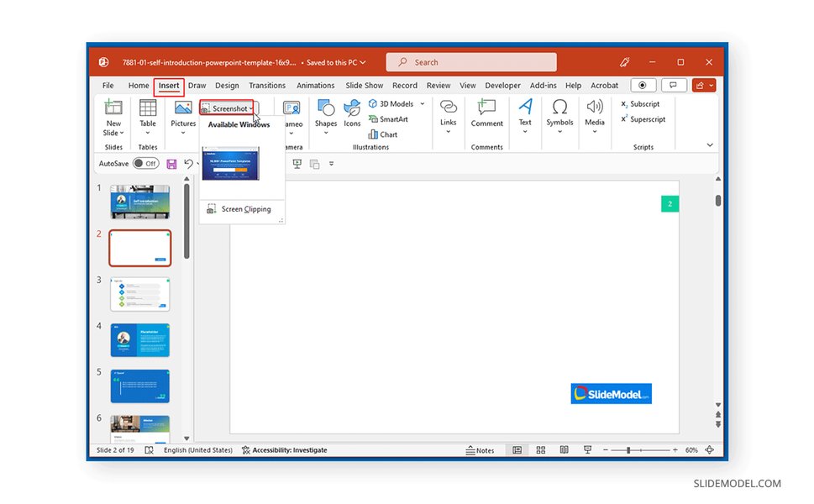Fit slide to current window
Screen dimensions: 814x504
710,450
